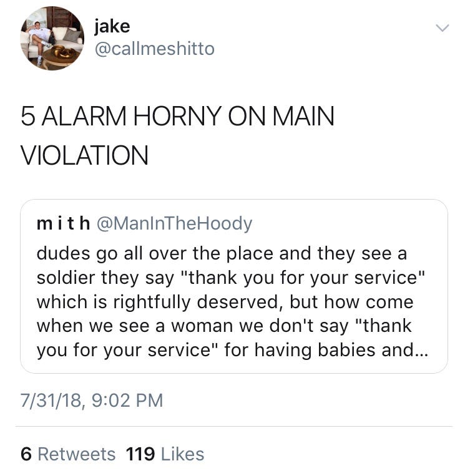Open the @callmeshitto handle

click(155, 49)
